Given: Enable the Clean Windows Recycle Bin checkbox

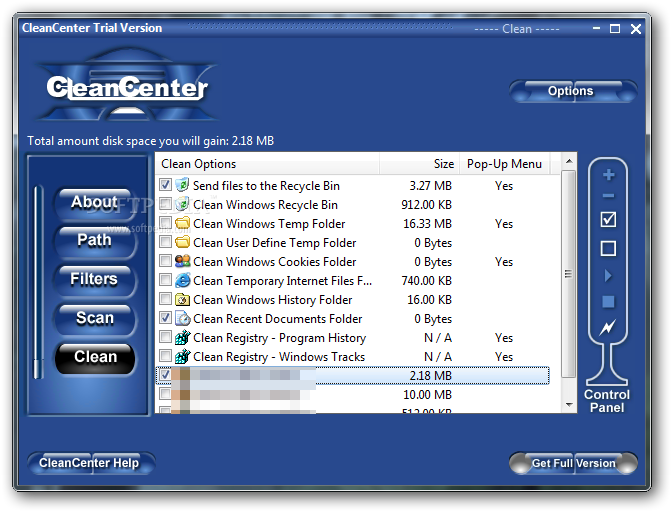Looking at the screenshot, I should click(x=165, y=204).
